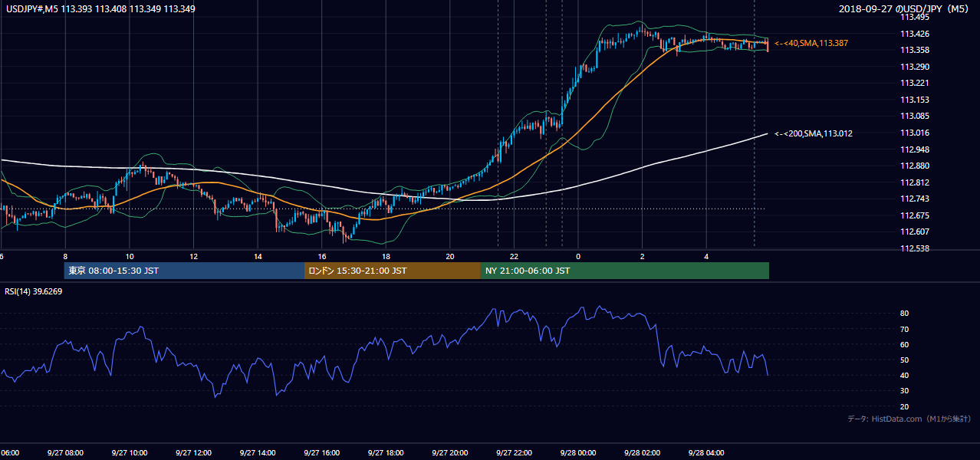
Task: Click price axis value 113.495
Action: (x=914, y=17)
